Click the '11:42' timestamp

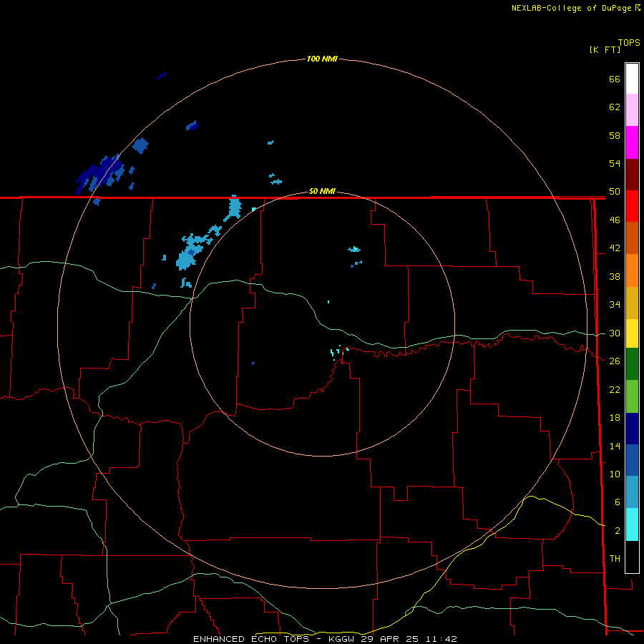point(441,639)
